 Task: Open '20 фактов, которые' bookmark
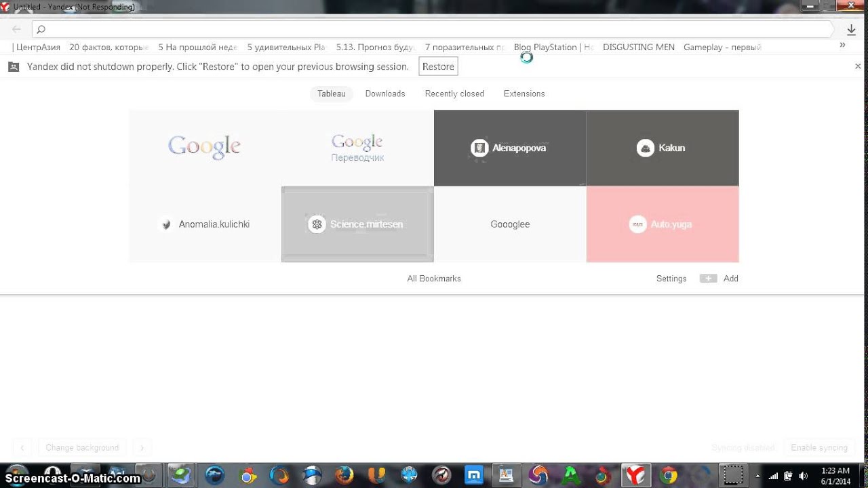[108, 47]
